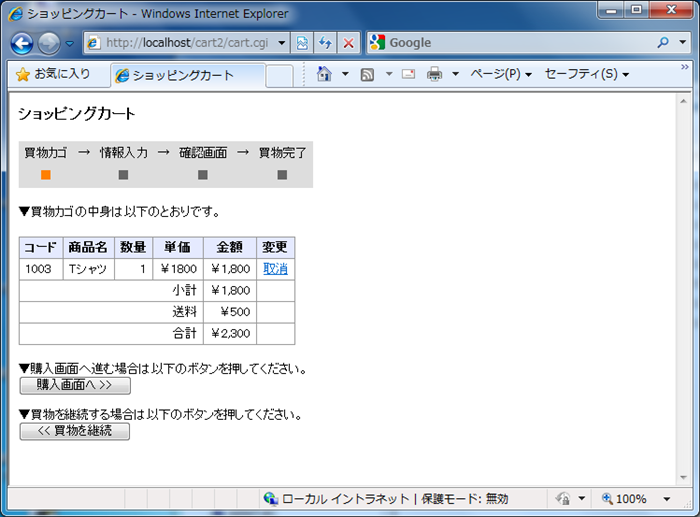Click the 買物完了 step label
Screen dimensions: 700x517
tap(283, 153)
